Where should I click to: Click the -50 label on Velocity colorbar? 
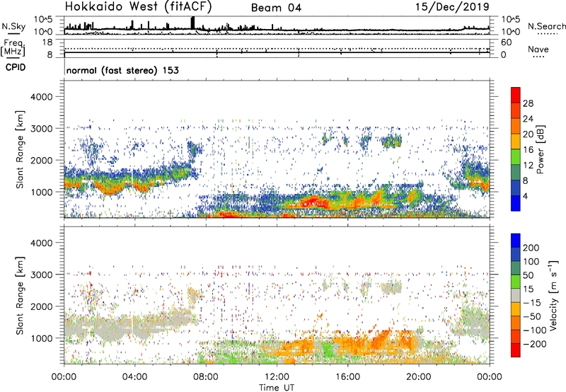532,316
